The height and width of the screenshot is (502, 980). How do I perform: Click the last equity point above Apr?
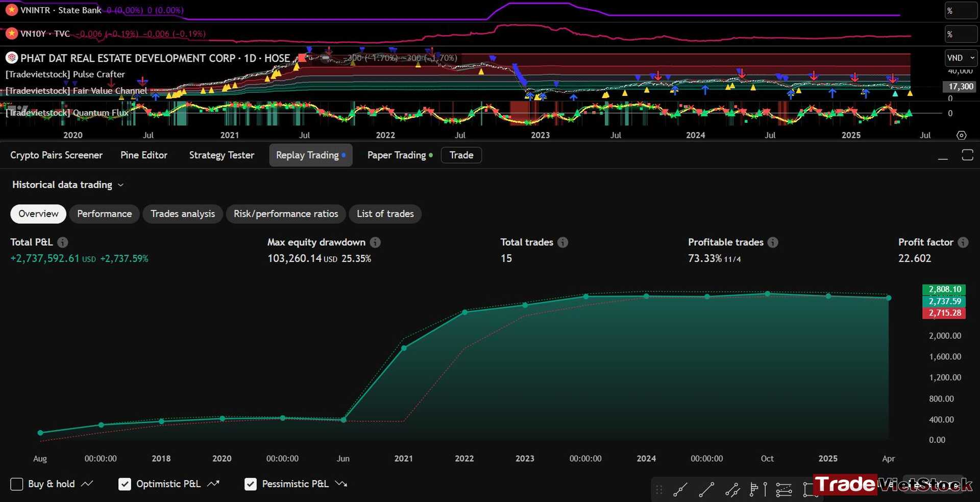pyautogui.click(x=889, y=298)
